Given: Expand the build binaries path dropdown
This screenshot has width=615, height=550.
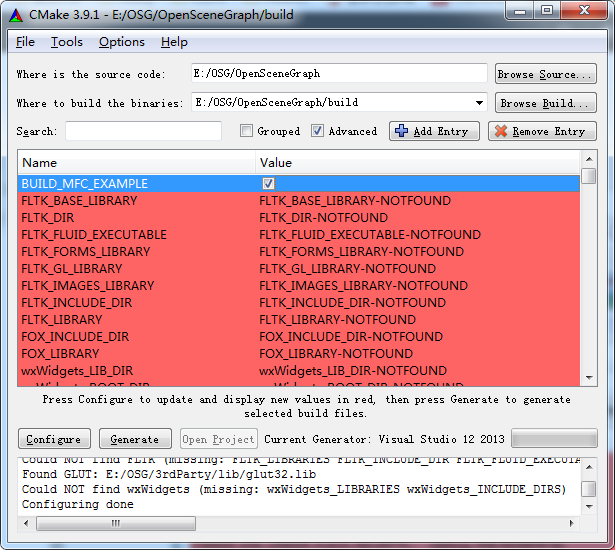Looking at the screenshot, I should point(479,102).
